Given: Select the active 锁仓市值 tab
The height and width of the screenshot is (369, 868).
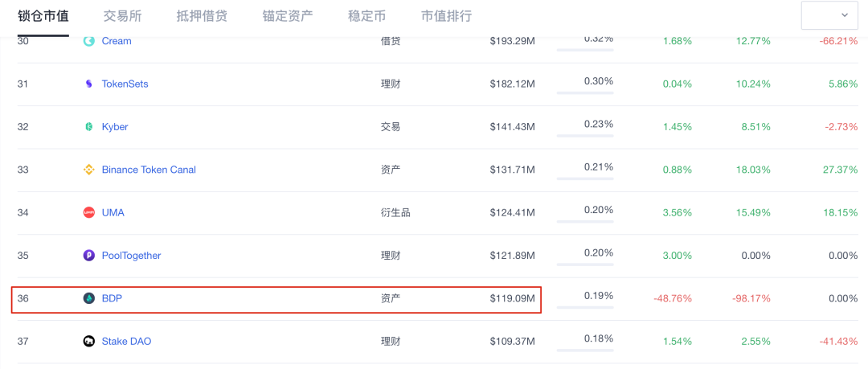Looking at the screenshot, I should tap(43, 16).
